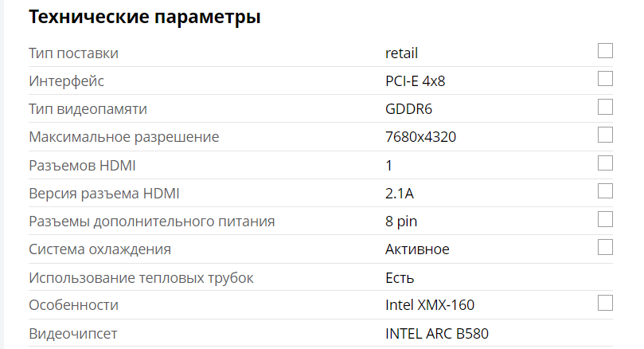Enable the Особенности row checkbox

(605, 302)
